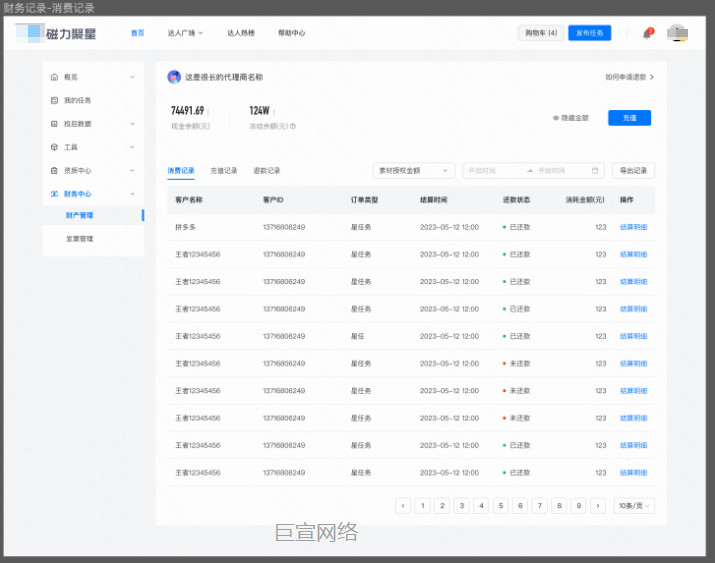
Task: Open the notification bell
Action: (x=647, y=33)
